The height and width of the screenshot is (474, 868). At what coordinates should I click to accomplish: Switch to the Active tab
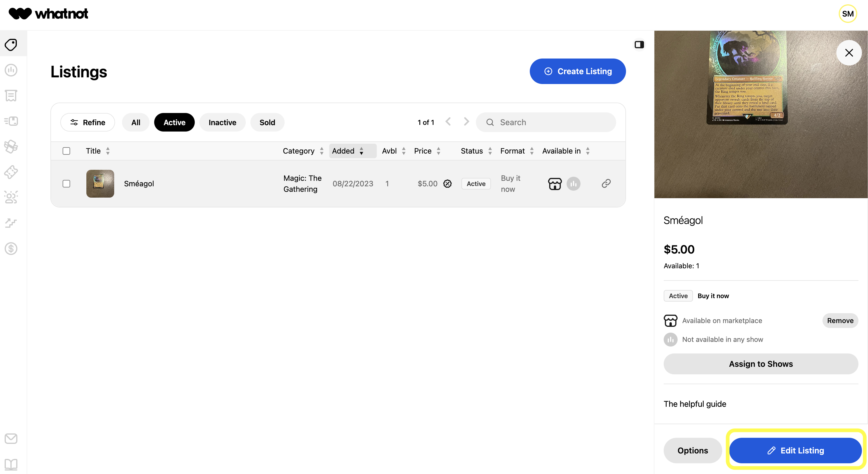[174, 122]
